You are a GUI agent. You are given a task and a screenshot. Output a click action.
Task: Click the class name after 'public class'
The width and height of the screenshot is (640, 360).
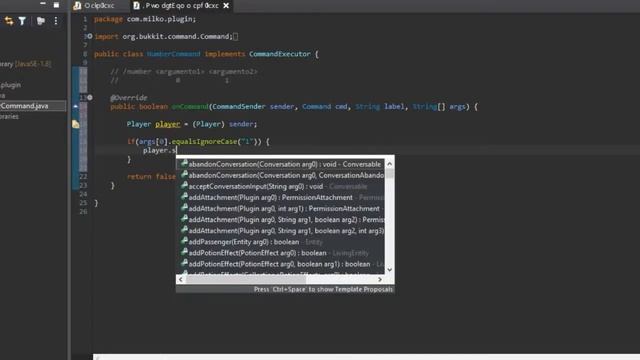coord(173,54)
